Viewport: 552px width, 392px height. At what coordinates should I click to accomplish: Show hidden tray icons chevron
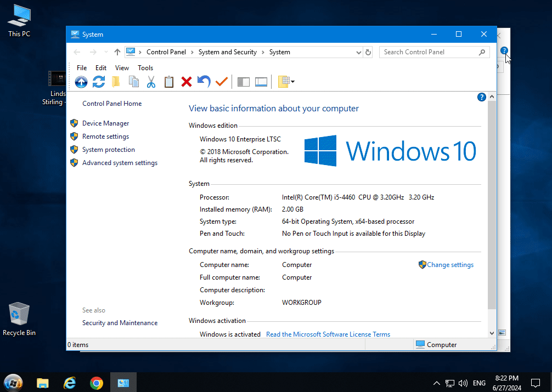click(x=437, y=383)
